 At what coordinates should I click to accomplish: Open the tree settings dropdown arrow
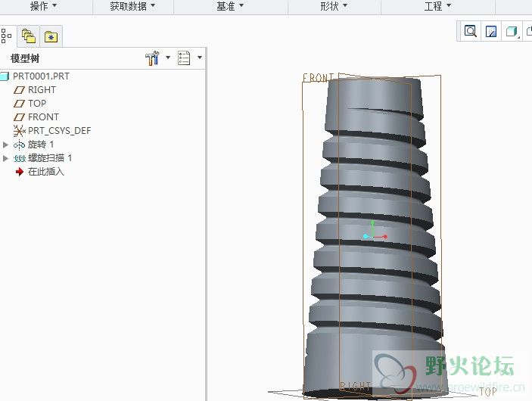pyautogui.click(x=167, y=58)
